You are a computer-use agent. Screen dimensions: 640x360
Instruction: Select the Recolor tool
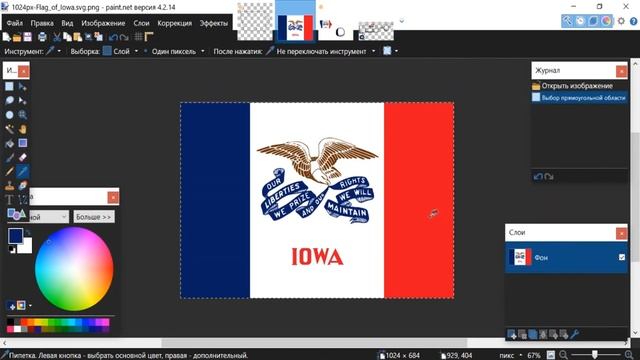pos(22,186)
